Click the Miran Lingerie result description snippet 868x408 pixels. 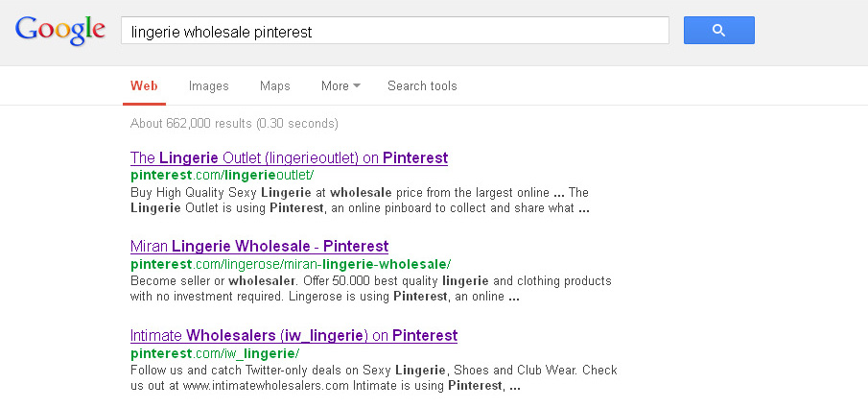371,289
